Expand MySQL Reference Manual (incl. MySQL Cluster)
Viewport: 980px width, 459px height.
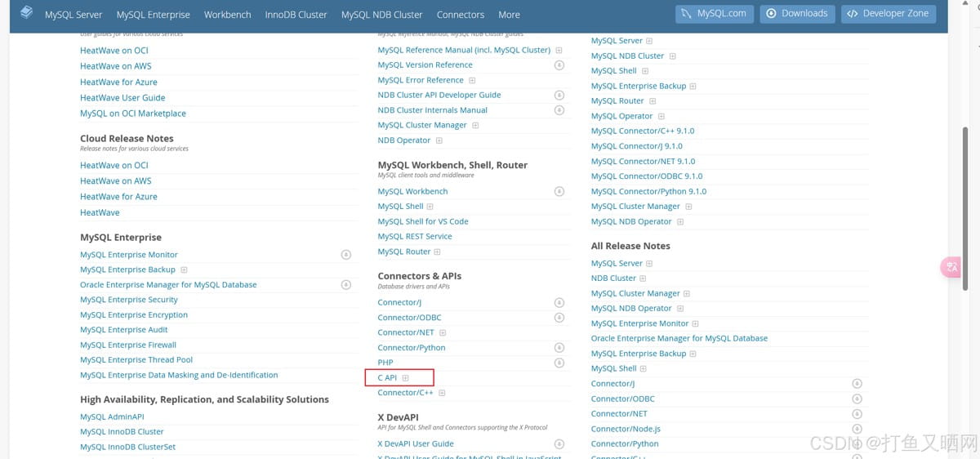[x=559, y=50]
